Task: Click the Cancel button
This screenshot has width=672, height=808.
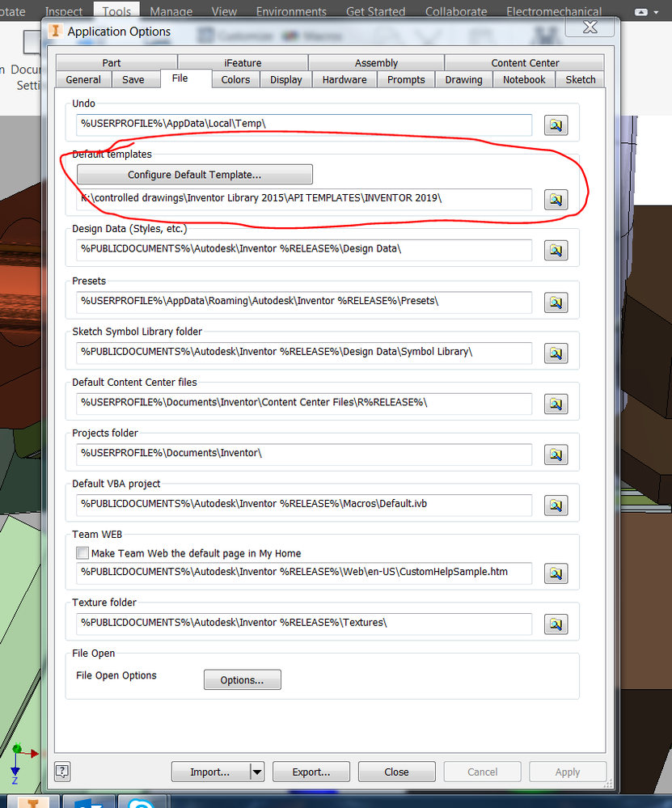Action: tap(482, 772)
